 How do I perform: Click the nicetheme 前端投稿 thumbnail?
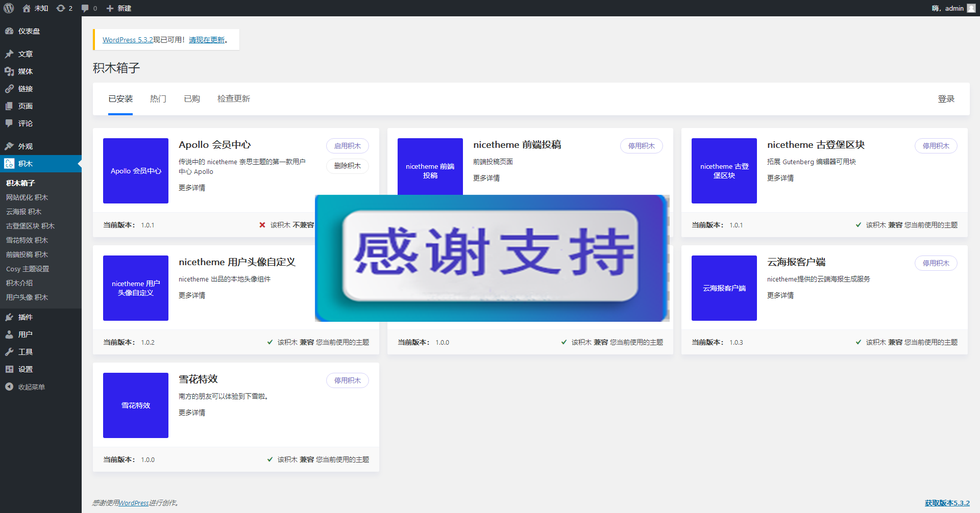430,166
